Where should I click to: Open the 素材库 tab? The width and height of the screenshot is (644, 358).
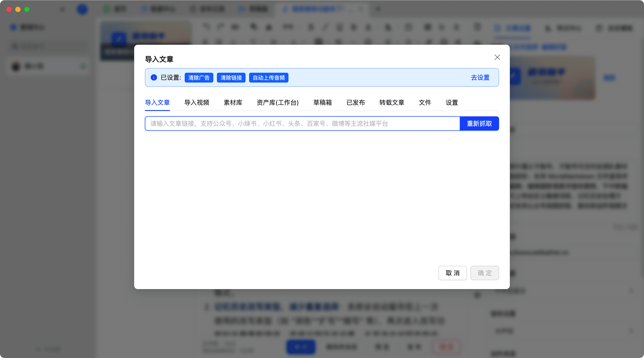click(233, 102)
